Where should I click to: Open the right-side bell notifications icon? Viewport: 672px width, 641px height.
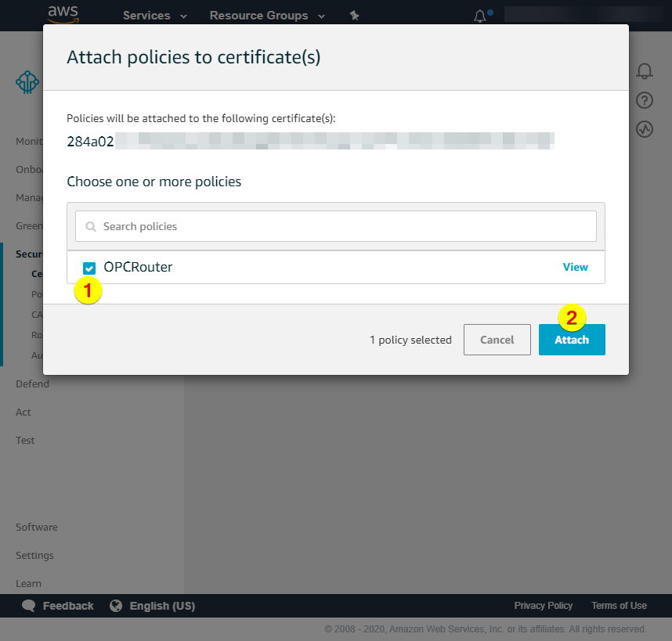644,71
